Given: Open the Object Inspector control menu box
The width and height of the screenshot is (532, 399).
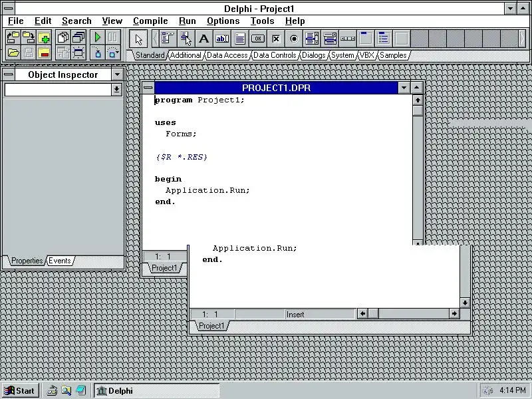Looking at the screenshot, I should pos(9,74).
